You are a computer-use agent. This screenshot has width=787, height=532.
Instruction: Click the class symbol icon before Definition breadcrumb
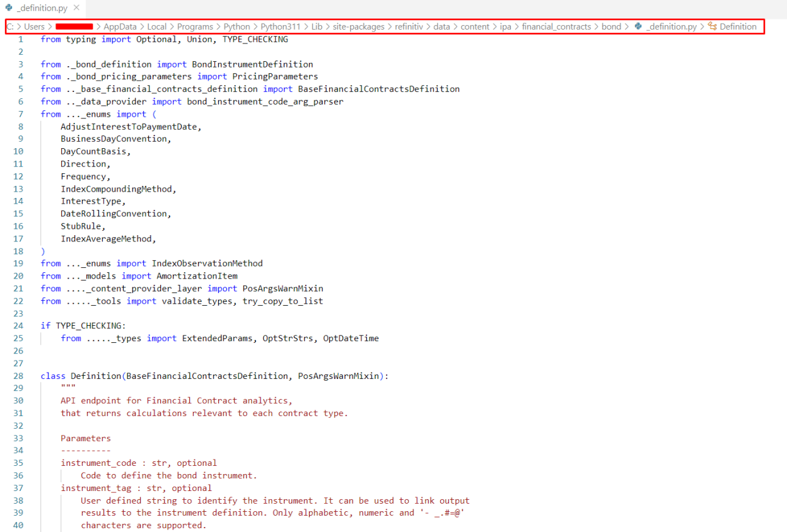click(713, 26)
